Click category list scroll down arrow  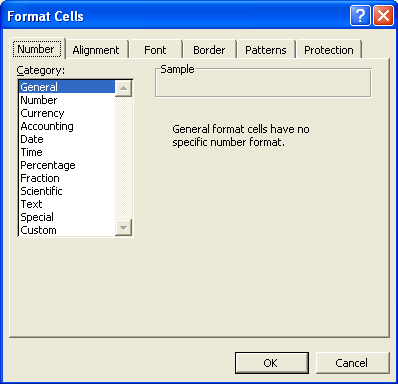pos(123,228)
